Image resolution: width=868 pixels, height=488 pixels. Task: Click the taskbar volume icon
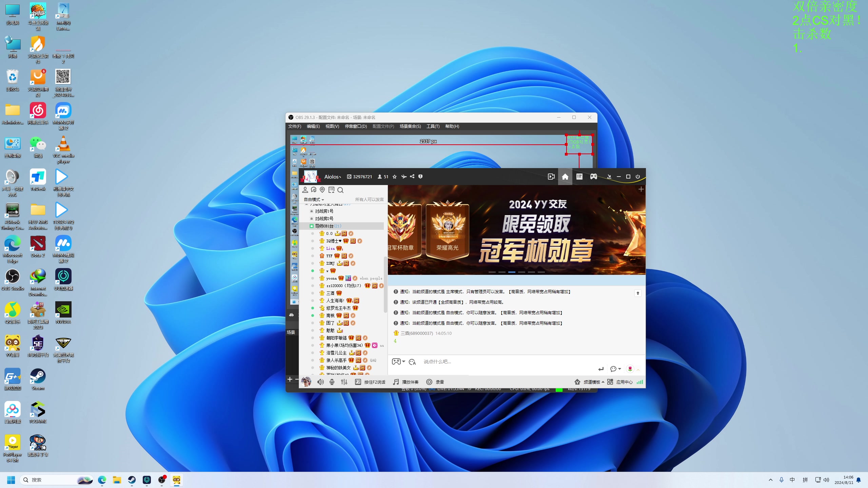(x=826, y=480)
